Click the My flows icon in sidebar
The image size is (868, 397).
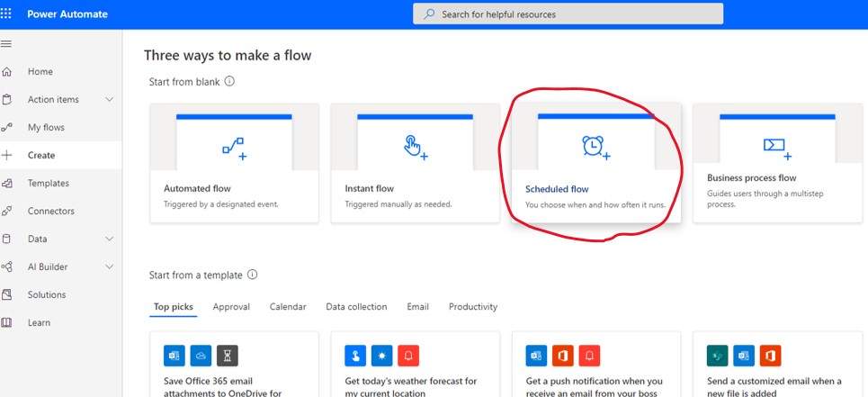(x=6, y=127)
